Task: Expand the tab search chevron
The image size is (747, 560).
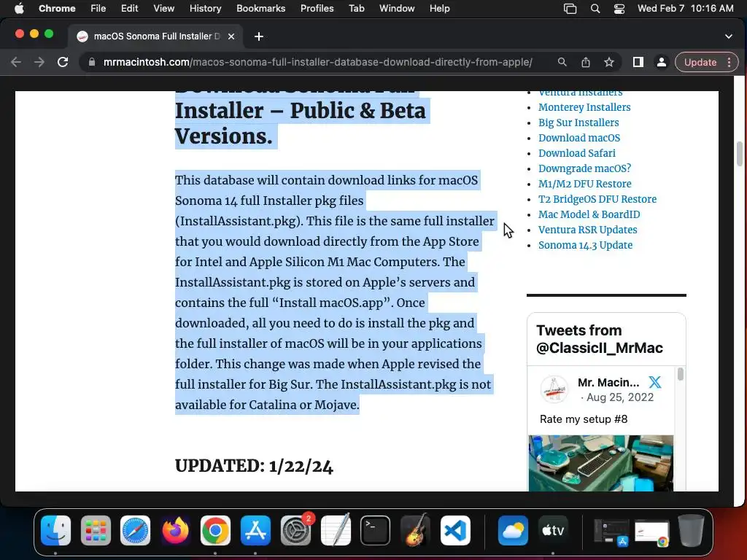Action: (729, 36)
